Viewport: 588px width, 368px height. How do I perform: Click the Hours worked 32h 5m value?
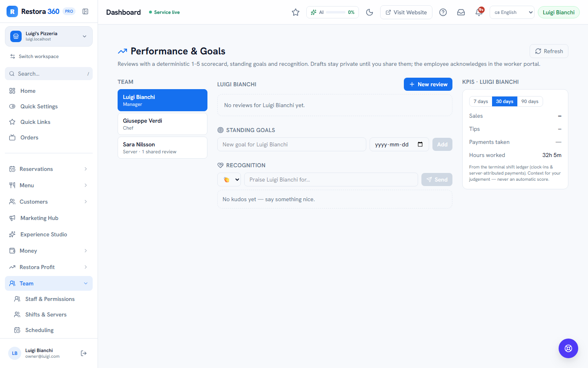552,155
